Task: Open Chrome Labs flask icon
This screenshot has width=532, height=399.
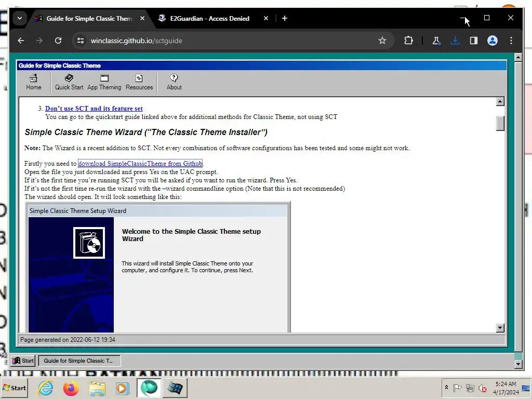Action: (x=436, y=41)
